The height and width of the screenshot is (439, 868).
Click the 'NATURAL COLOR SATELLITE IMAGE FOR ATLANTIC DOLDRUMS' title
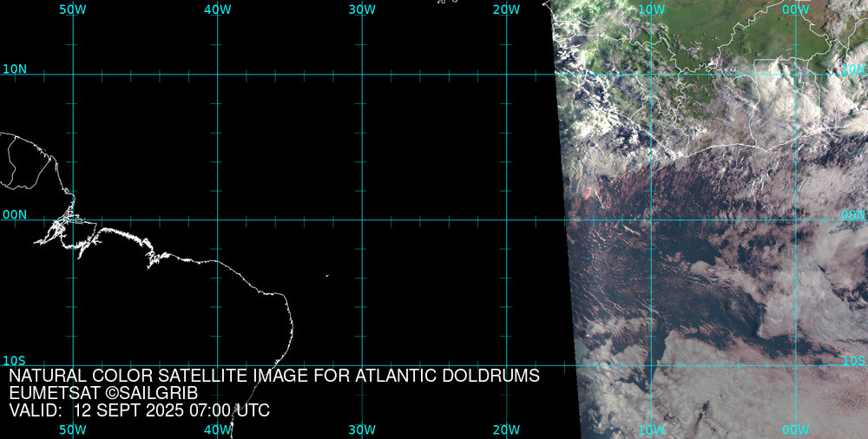(274, 376)
